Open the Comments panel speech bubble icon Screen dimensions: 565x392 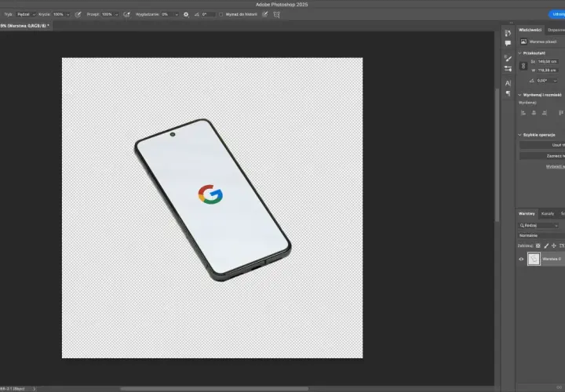[508, 43]
